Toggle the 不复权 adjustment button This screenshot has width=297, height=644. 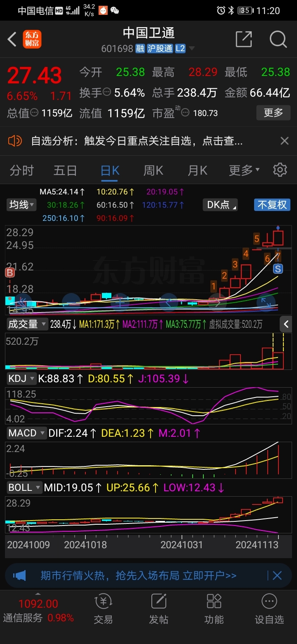point(272,204)
